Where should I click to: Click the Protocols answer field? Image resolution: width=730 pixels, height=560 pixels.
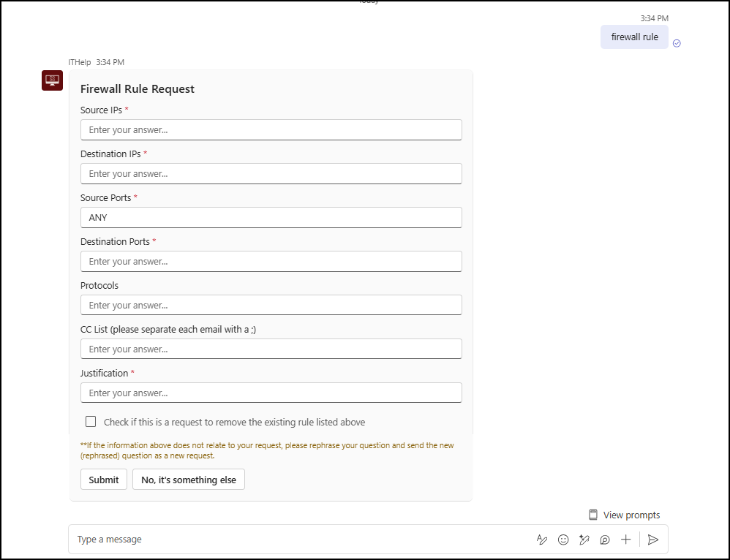point(271,305)
